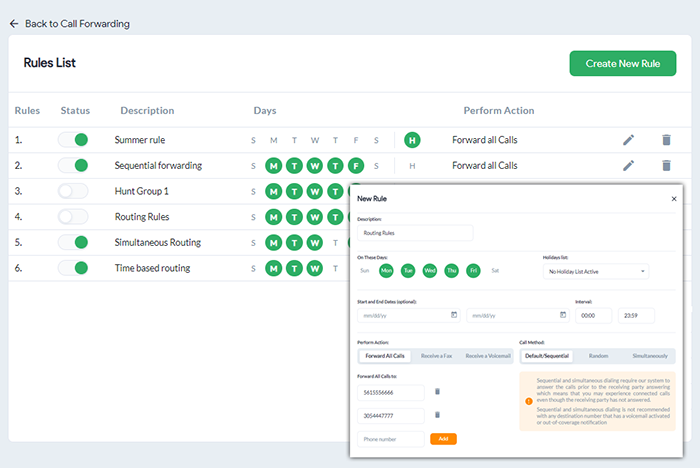The width and height of the screenshot is (700, 468).
Task: Enable the Routing Rules toggle
Action: coord(73,217)
